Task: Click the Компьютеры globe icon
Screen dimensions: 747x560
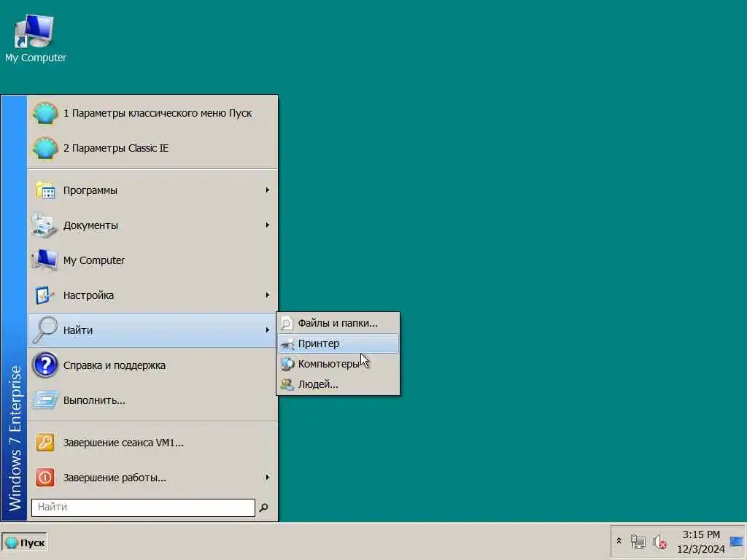Action: point(287,365)
